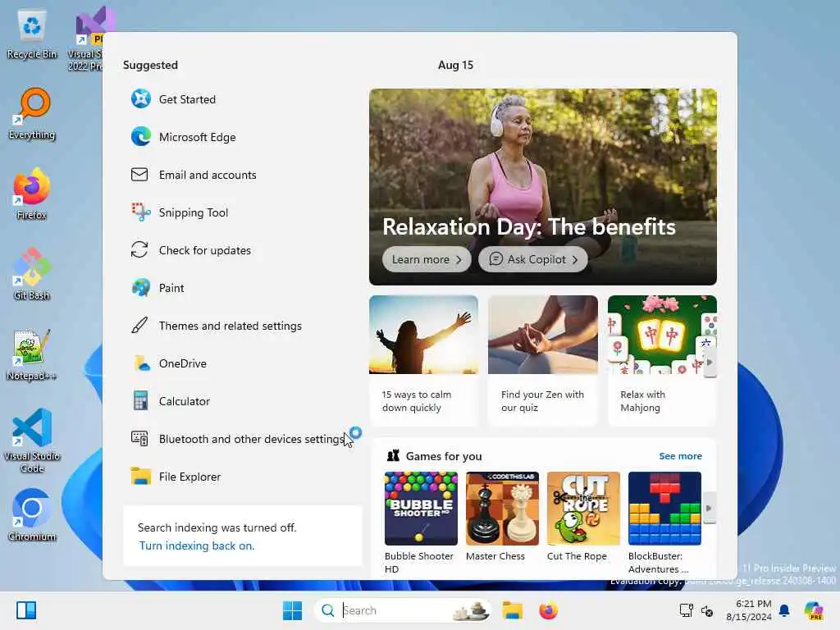Select Git Bash desktop shortcut

[32, 274]
